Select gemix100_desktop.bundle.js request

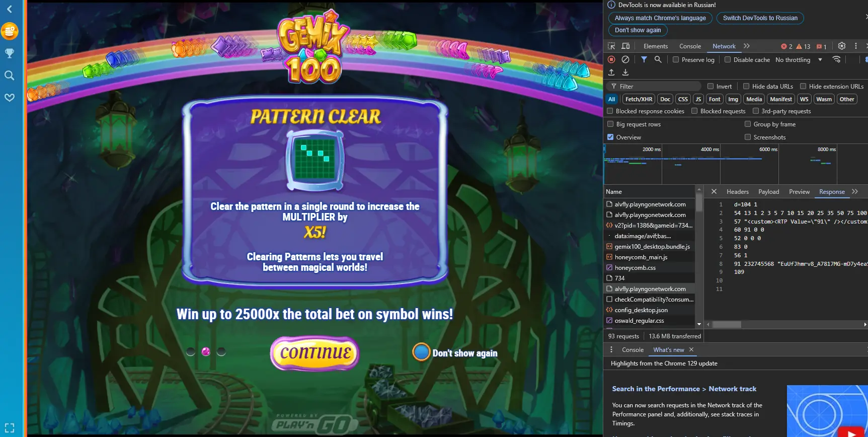[x=649, y=246]
